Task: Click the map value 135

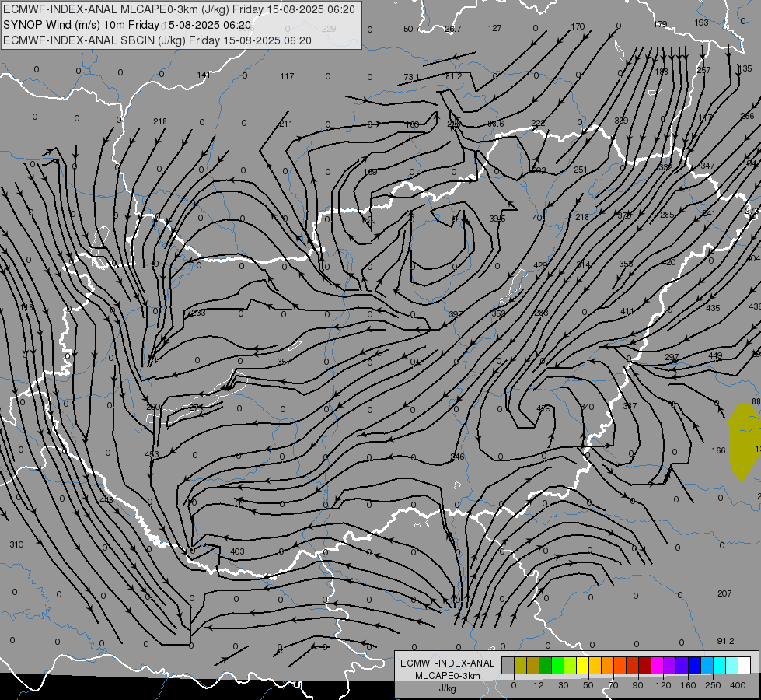Action: (745, 68)
